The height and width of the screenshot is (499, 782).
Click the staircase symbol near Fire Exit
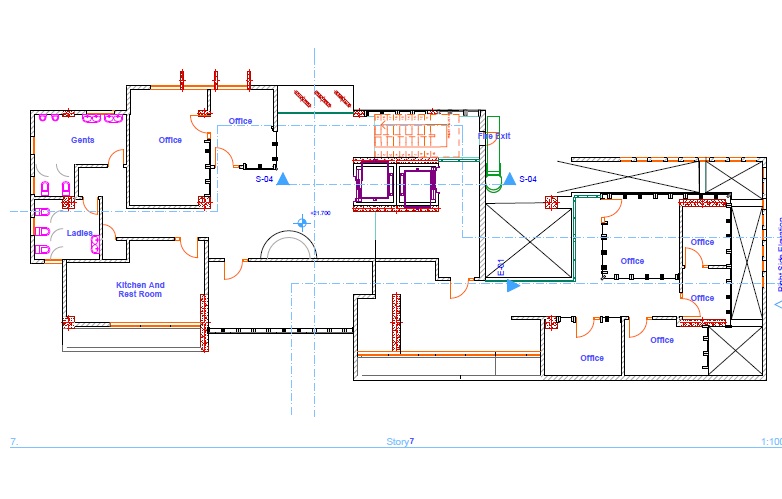click(x=412, y=136)
